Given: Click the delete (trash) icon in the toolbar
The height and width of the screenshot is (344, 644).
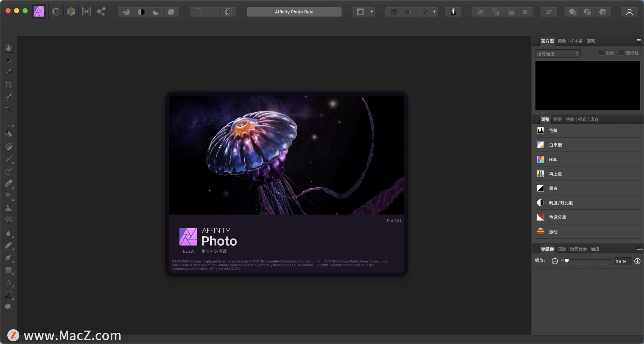Looking at the screenshot, I should [453, 12].
